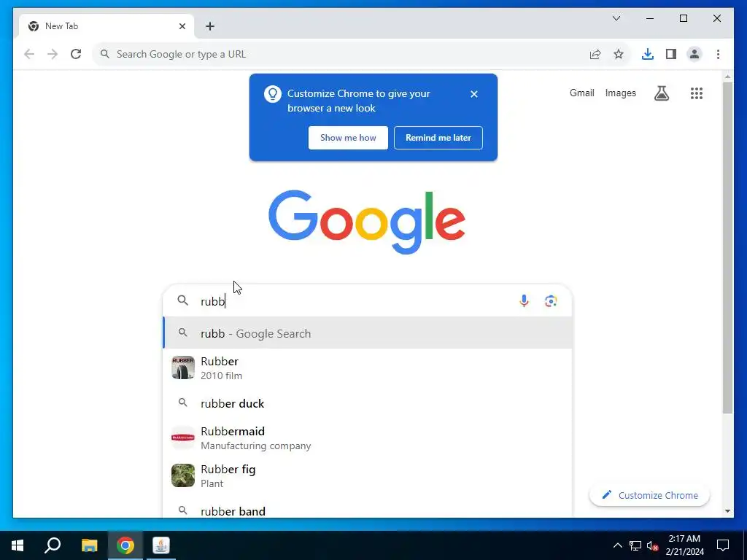Open the Chrome downloads icon
The height and width of the screenshot is (560, 747).
pos(648,54)
